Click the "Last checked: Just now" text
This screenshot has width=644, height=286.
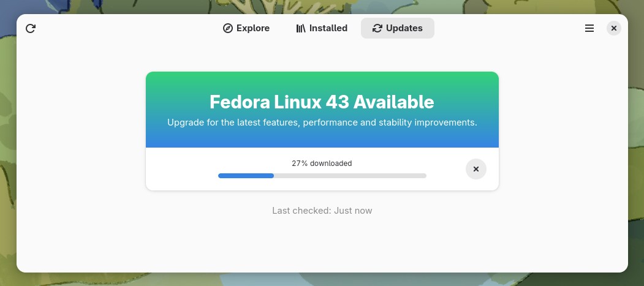coord(322,211)
